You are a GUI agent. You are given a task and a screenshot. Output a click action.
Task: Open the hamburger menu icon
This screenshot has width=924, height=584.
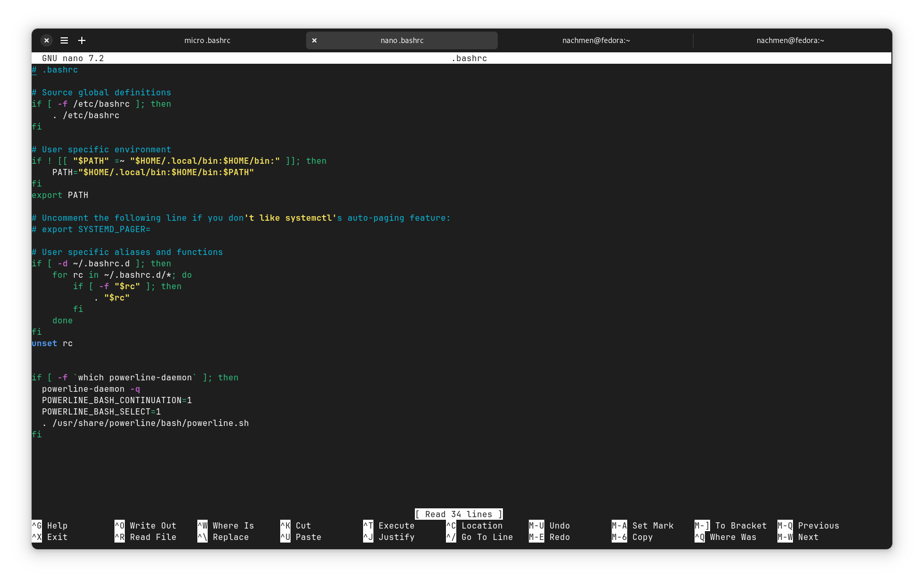64,40
